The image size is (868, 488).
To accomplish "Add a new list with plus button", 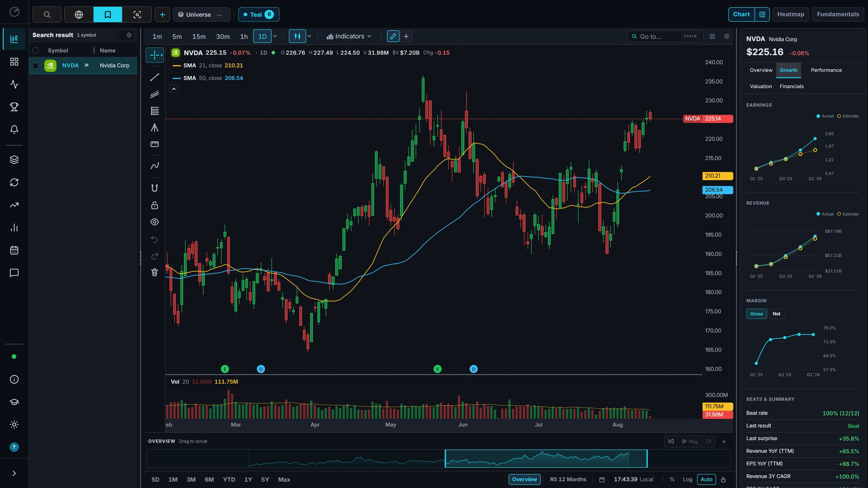I will [162, 15].
